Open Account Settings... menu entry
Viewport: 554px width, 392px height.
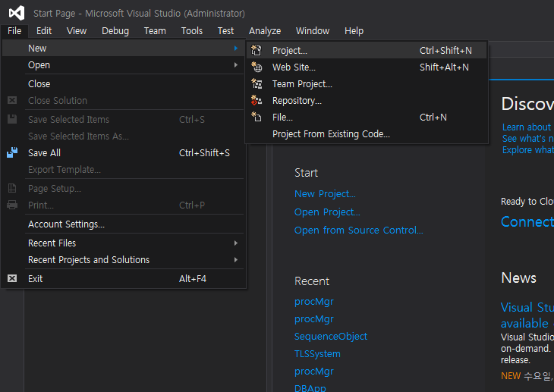123,224
